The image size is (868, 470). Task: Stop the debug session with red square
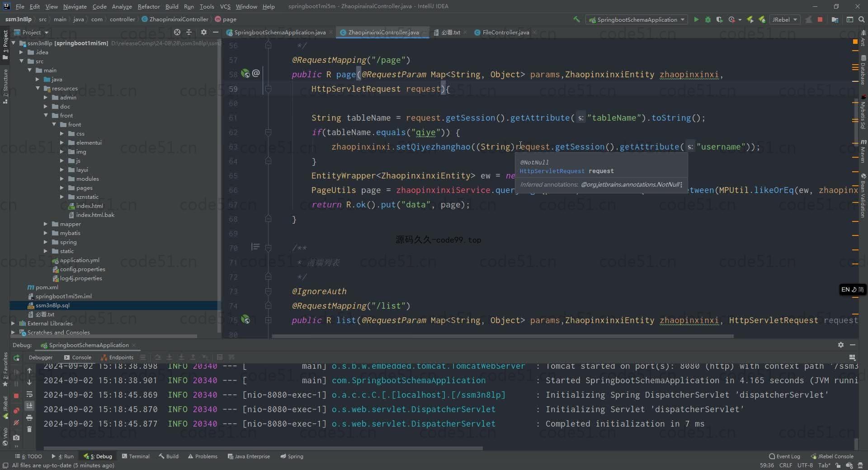[16, 395]
